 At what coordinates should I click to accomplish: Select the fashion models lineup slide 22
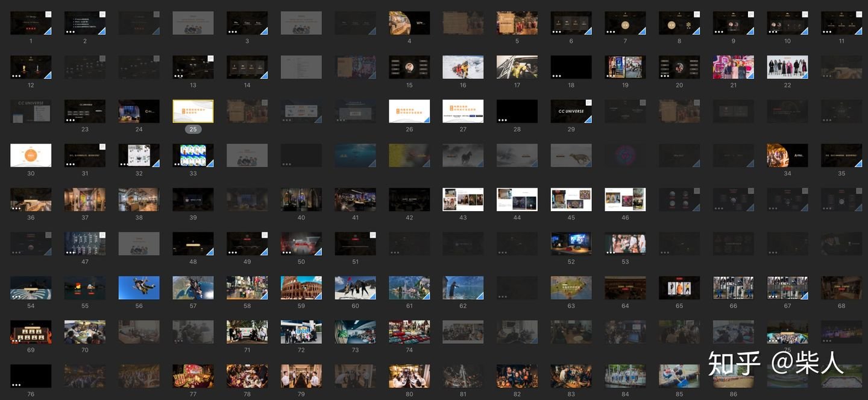tap(787, 67)
